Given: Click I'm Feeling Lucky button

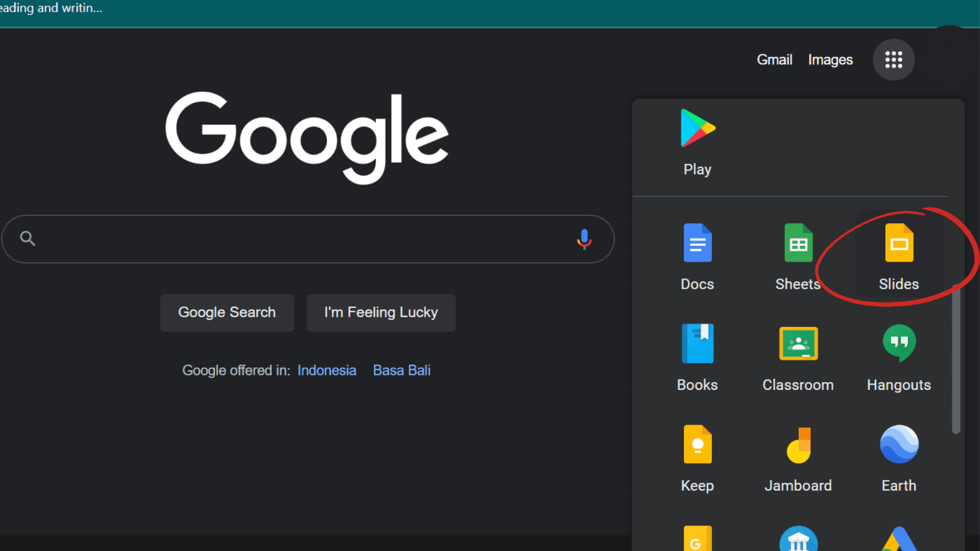Looking at the screenshot, I should [380, 312].
